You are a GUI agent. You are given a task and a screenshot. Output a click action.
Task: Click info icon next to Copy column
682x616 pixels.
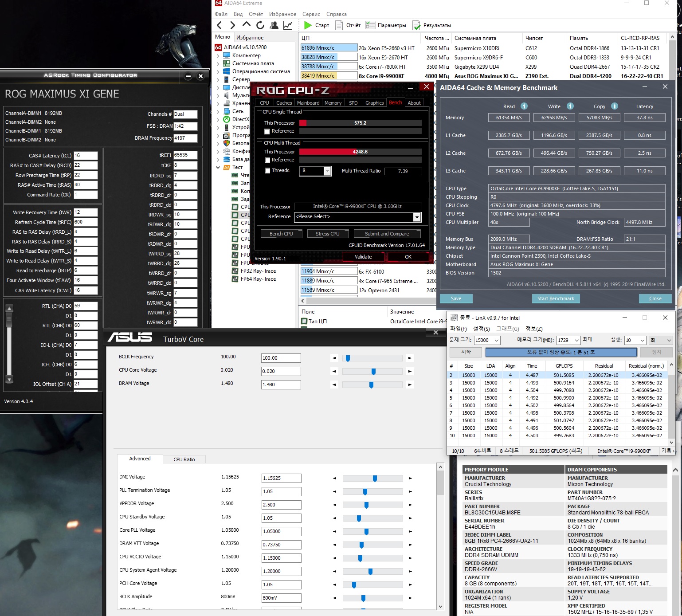click(x=615, y=106)
